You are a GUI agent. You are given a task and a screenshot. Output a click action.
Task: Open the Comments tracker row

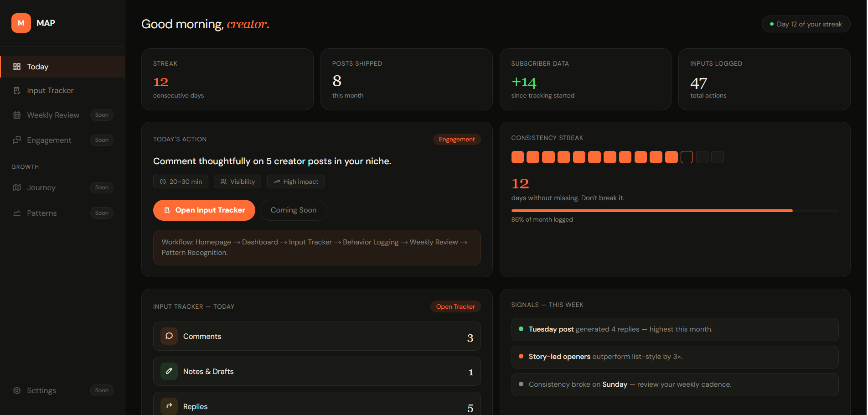[x=317, y=336]
